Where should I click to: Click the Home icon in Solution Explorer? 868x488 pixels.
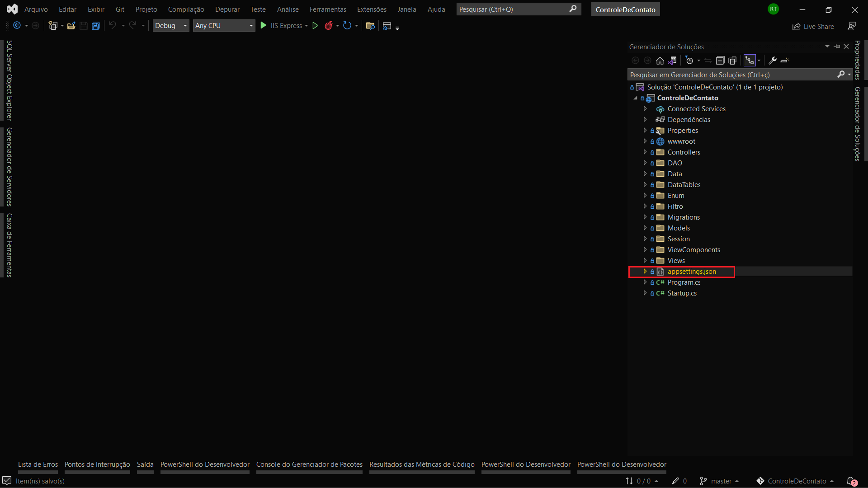pos(660,61)
